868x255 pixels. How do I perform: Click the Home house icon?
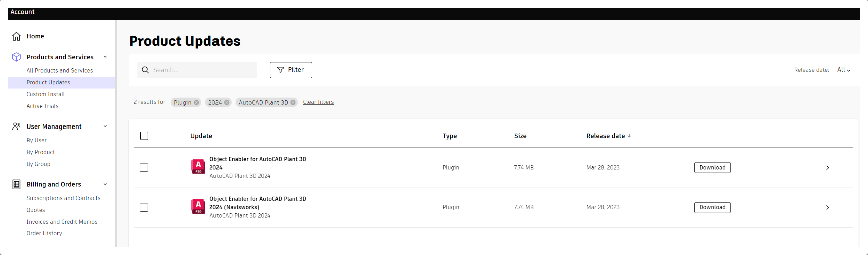[x=17, y=36]
